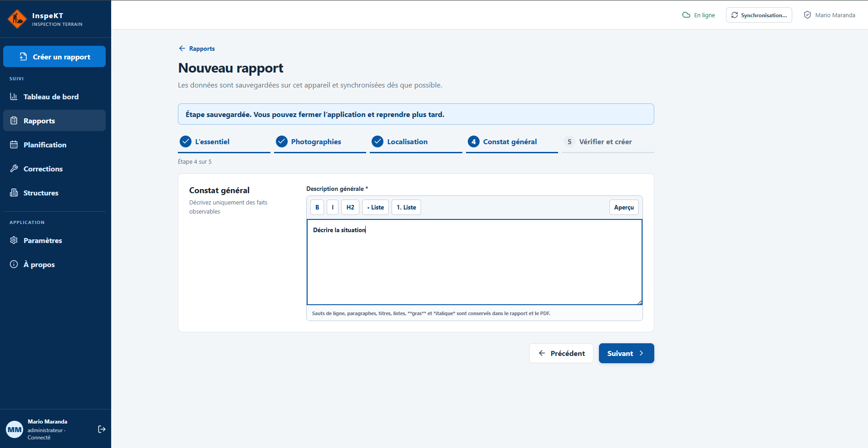868x448 pixels.
Task: Click into the Description générale text area
Action: (474, 262)
